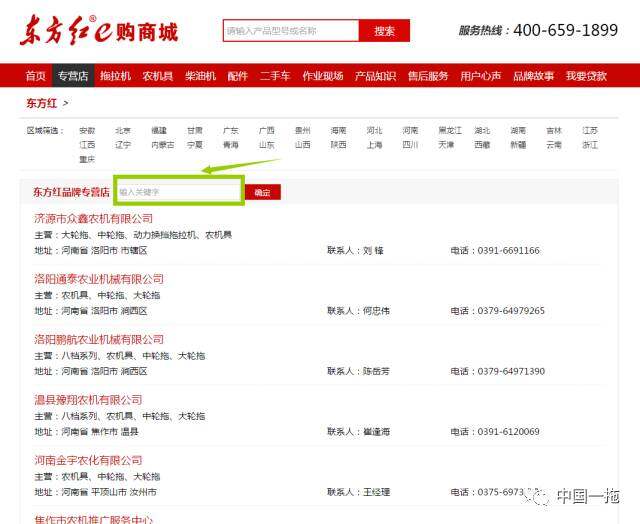The image size is (640, 524).
Task: Open the 专营店 nav tab
Action: (73, 76)
